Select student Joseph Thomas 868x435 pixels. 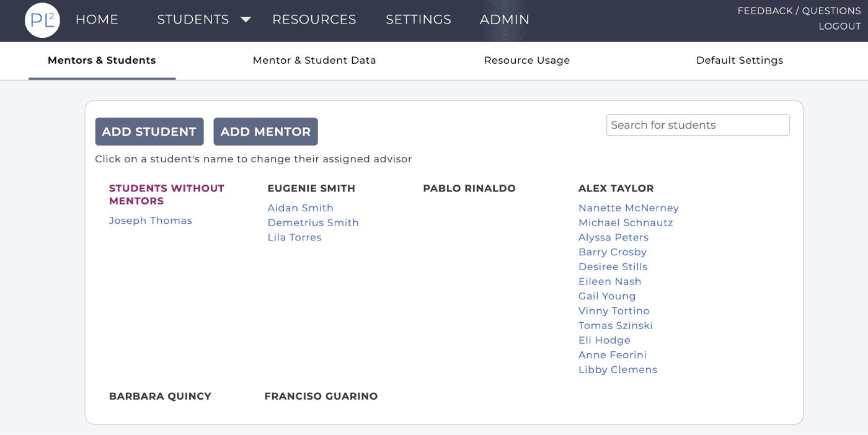[x=151, y=221]
